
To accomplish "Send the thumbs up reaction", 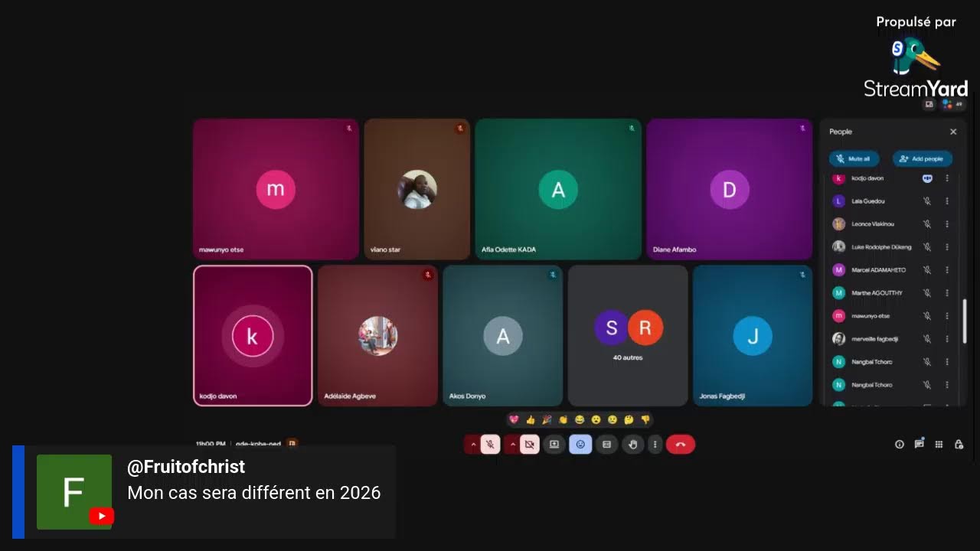I will (x=531, y=419).
